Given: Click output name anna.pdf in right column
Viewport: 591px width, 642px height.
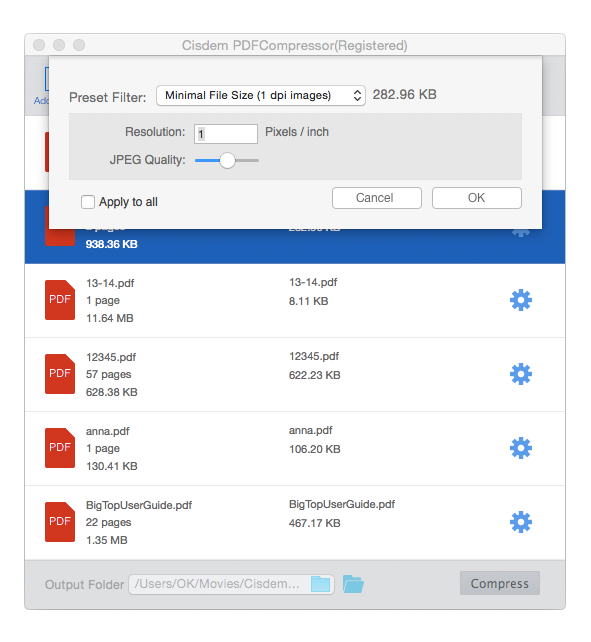Looking at the screenshot, I should [310, 430].
